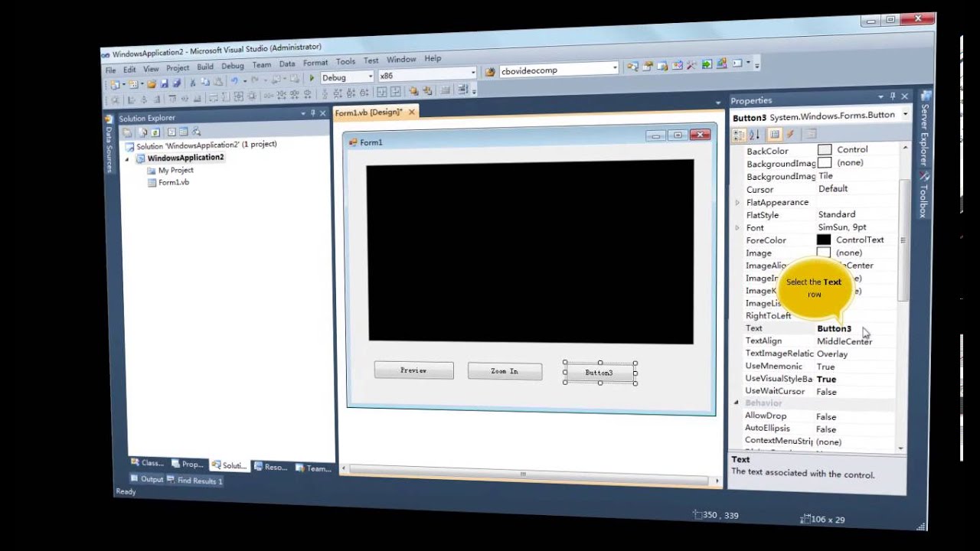Open the document tab list dropdown arrow
This screenshot has width=980, height=551.
point(718,102)
